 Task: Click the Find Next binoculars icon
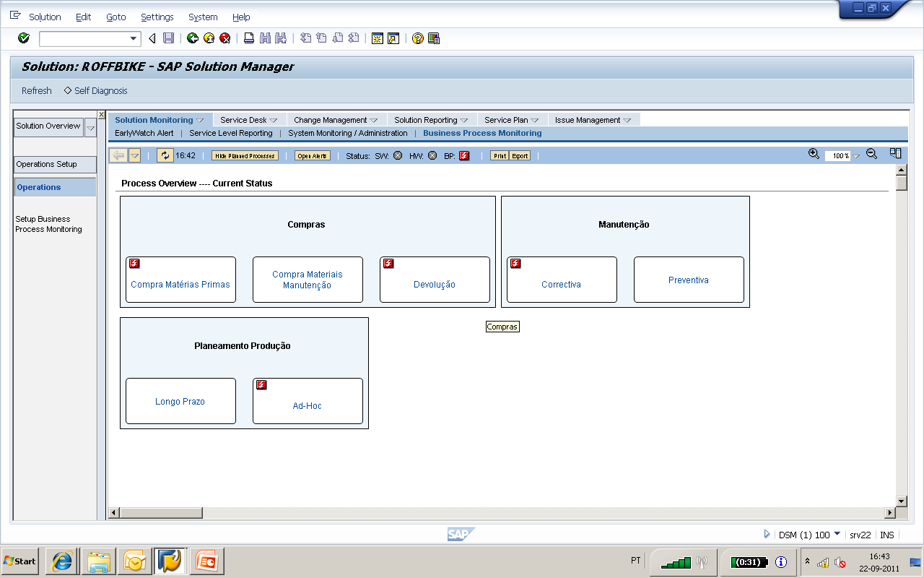point(281,38)
